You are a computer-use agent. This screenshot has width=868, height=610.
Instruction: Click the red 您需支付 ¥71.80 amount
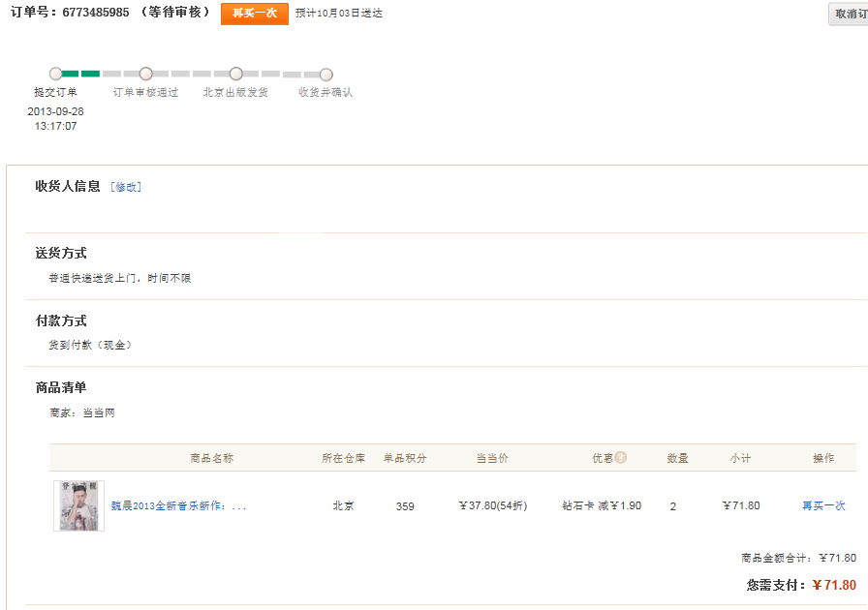[834, 585]
